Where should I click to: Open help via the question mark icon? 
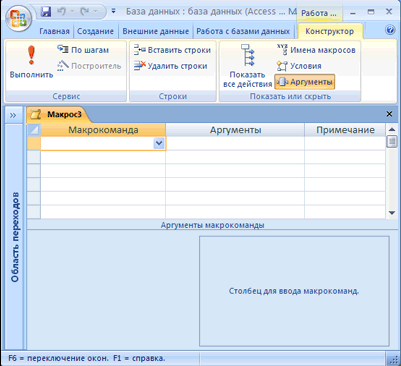coord(390,31)
